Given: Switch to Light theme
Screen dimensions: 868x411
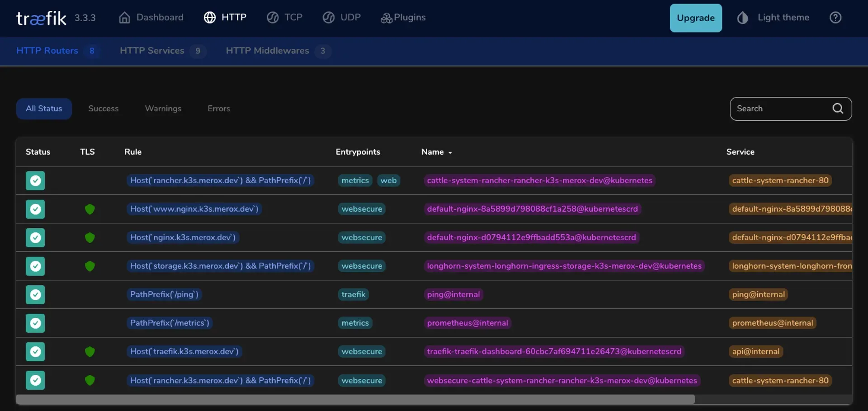Looking at the screenshot, I should pos(773,17).
